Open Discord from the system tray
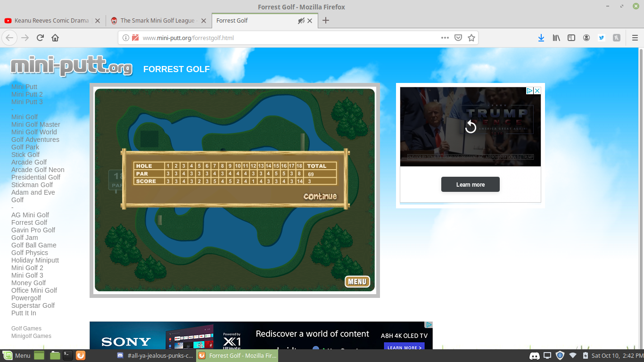Screen dimensions: 644x362 [x=534, y=355]
